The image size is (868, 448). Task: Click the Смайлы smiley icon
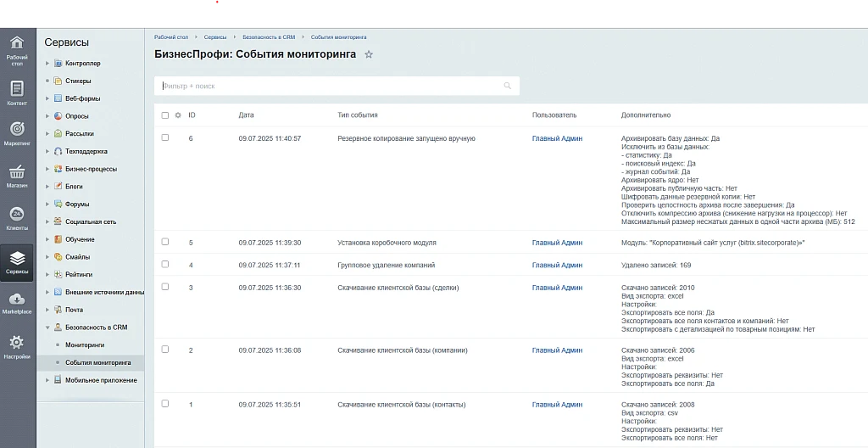point(58,257)
